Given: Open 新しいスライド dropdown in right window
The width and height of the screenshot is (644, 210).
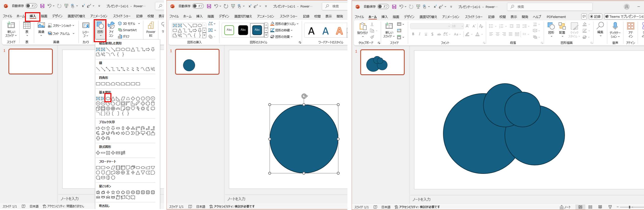Looking at the screenshot, I should point(389,35).
